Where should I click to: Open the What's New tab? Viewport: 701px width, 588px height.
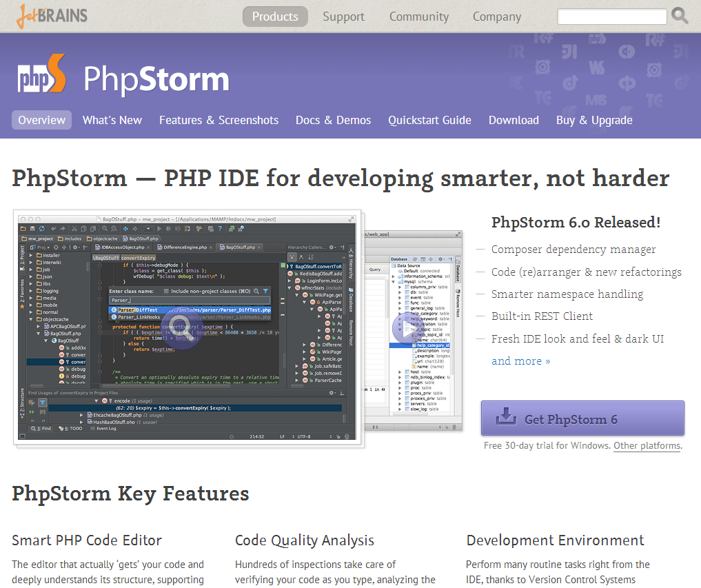tap(112, 120)
